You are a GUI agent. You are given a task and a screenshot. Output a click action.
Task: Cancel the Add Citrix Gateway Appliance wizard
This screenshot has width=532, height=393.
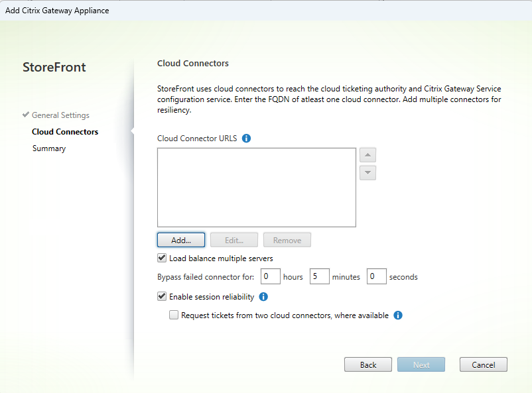pyautogui.click(x=483, y=365)
